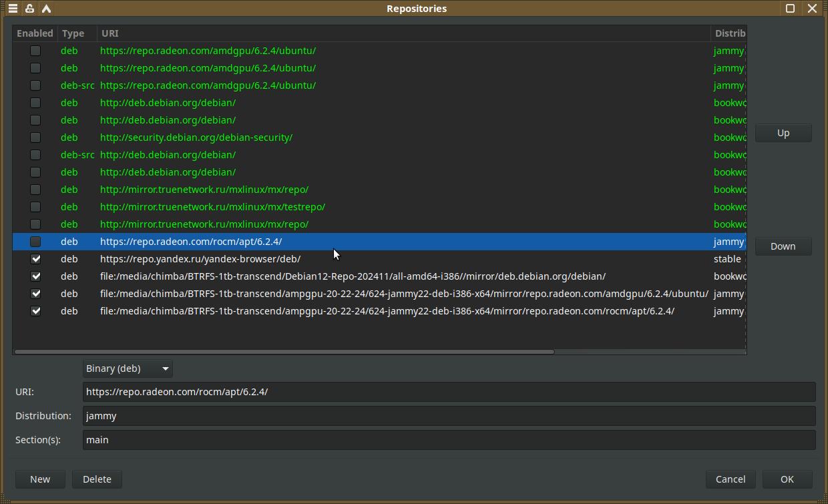Viewport: 828px width, 504px height.
Task: Uncheck the Debian12-Repo local file repository
Action: point(35,276)
